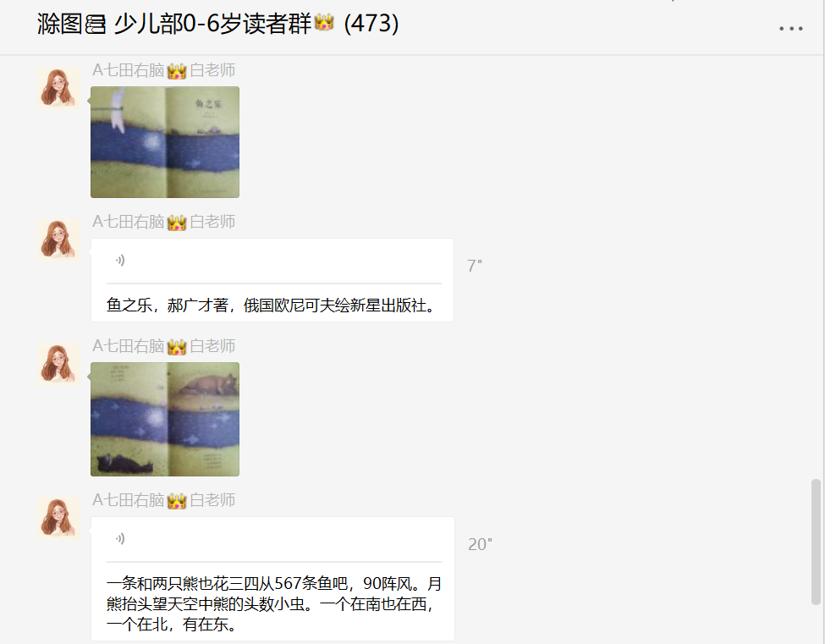
Task: Open the three-dots chat info menu
Action: coord(791,29)
